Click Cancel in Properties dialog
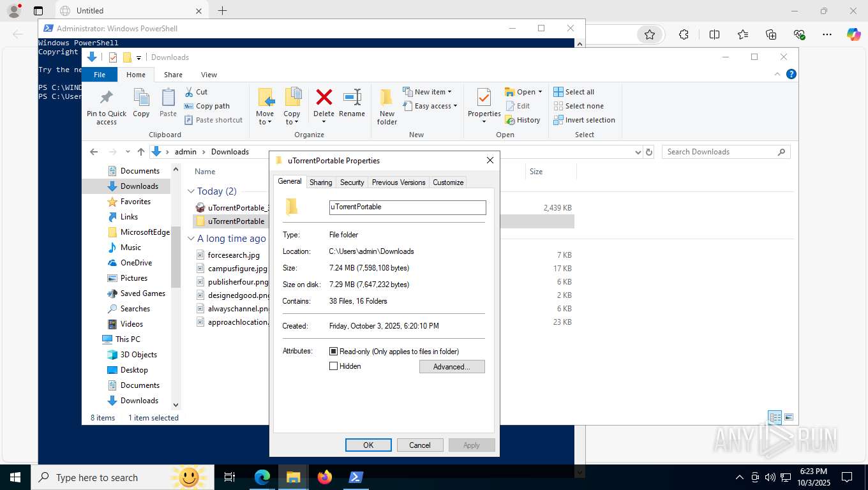Viewport: 868px width, 490px height. (420, 445)
